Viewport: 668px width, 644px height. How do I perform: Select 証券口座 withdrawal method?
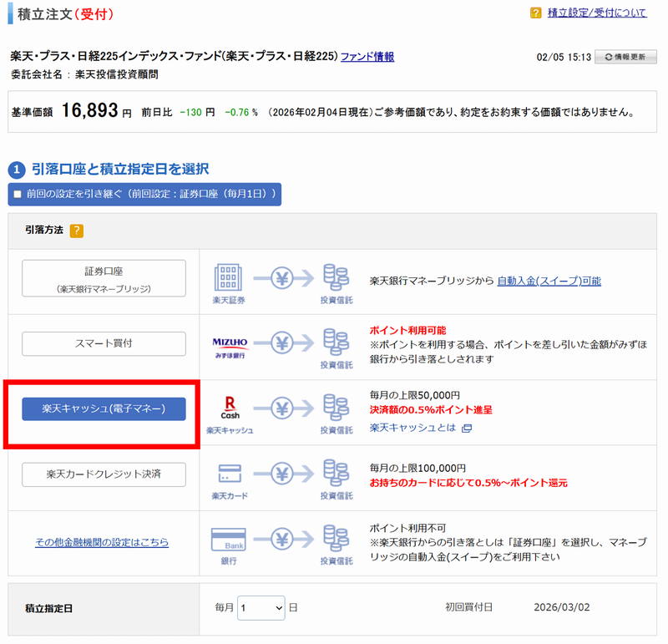pos(104,279)
